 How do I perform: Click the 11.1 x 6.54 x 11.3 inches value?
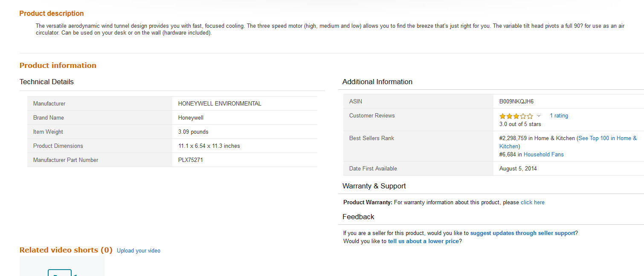pyautogui.click(x=209, y=146)
